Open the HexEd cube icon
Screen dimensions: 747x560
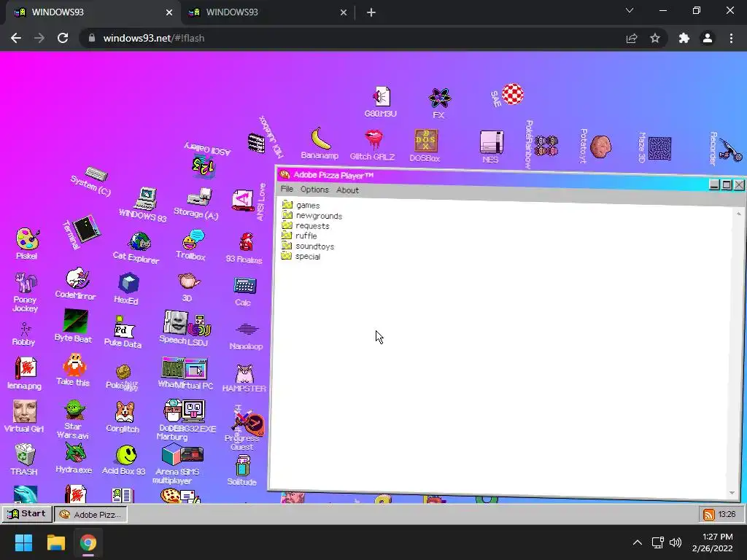point(128,283)
